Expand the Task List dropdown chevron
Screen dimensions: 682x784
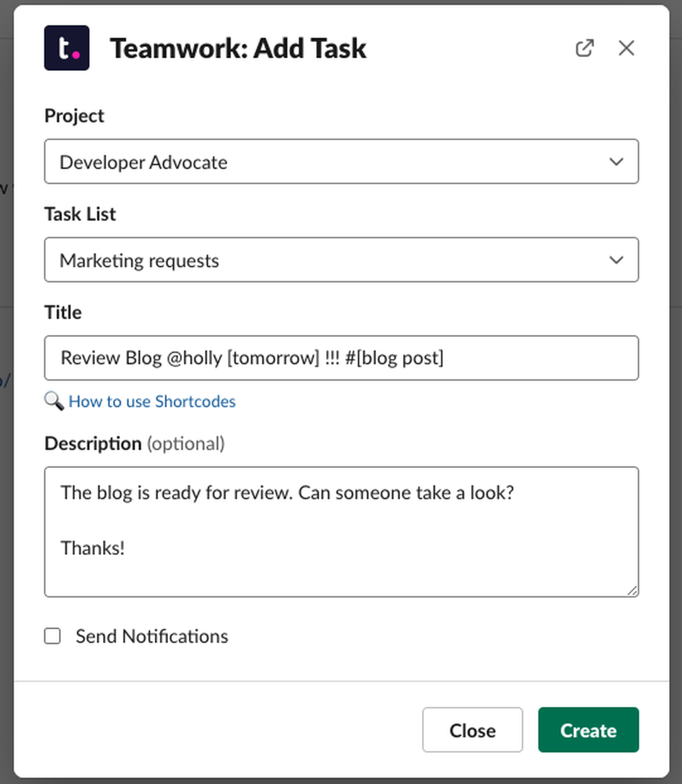(x=616, y=260)
